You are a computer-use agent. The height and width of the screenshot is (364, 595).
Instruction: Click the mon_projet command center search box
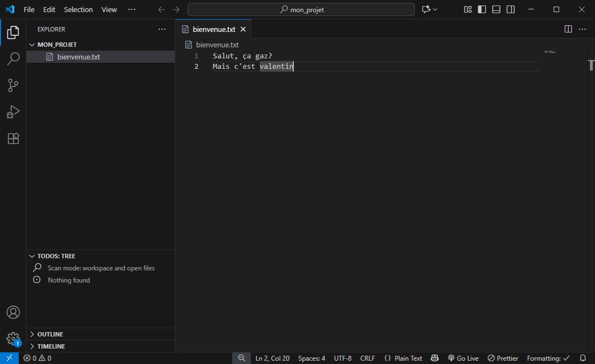[301, 9]
